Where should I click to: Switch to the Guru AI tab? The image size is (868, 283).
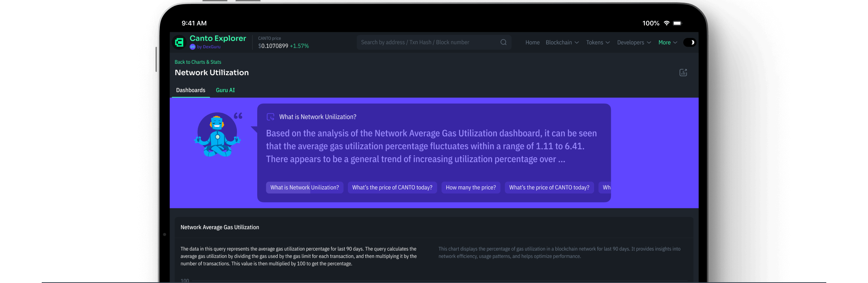pos(225,90)
